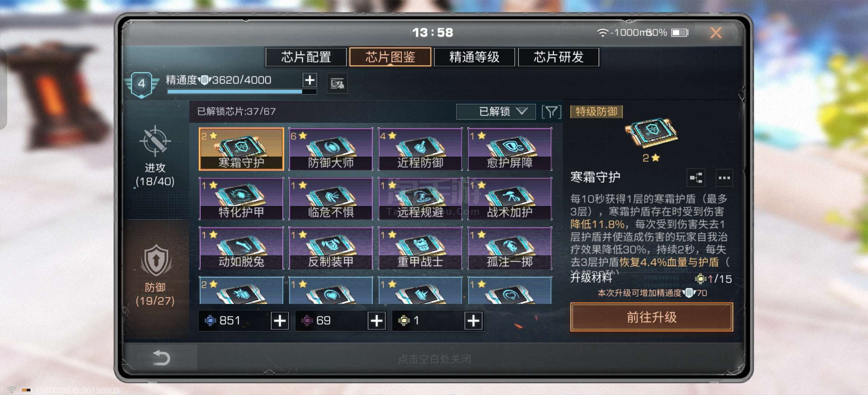
Task: Add more gold chip currency
Action: click(473, 321)
